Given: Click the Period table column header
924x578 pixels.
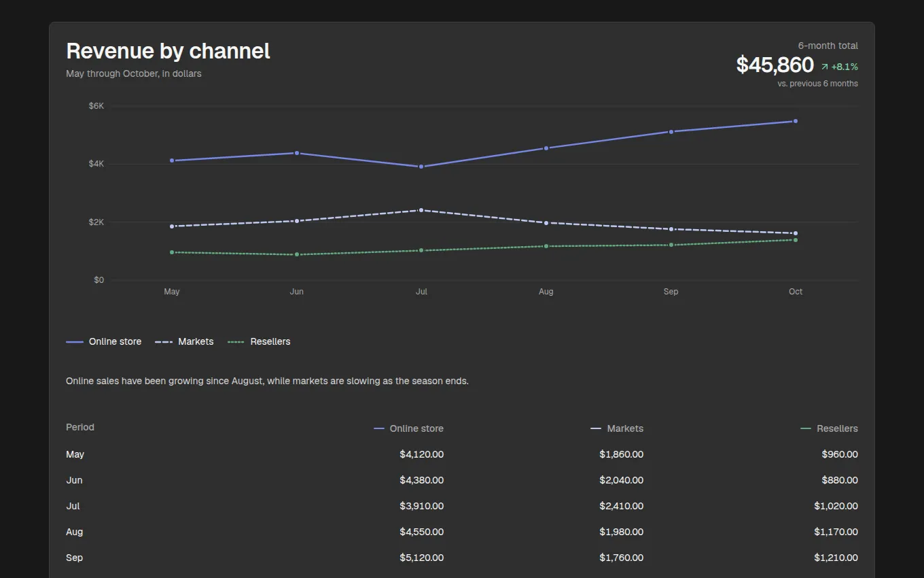Looking at the screenshot, I should point(80,427).
